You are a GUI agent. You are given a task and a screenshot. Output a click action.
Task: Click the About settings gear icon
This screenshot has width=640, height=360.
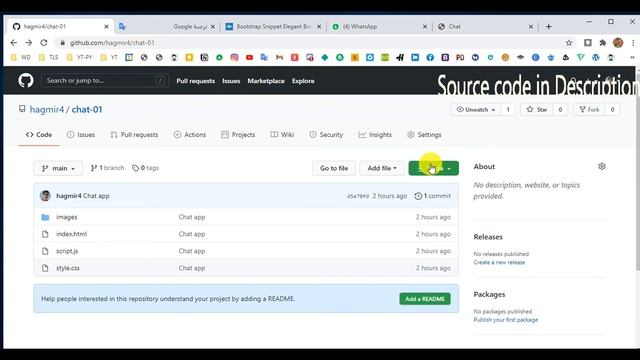(x=602, y=167)
